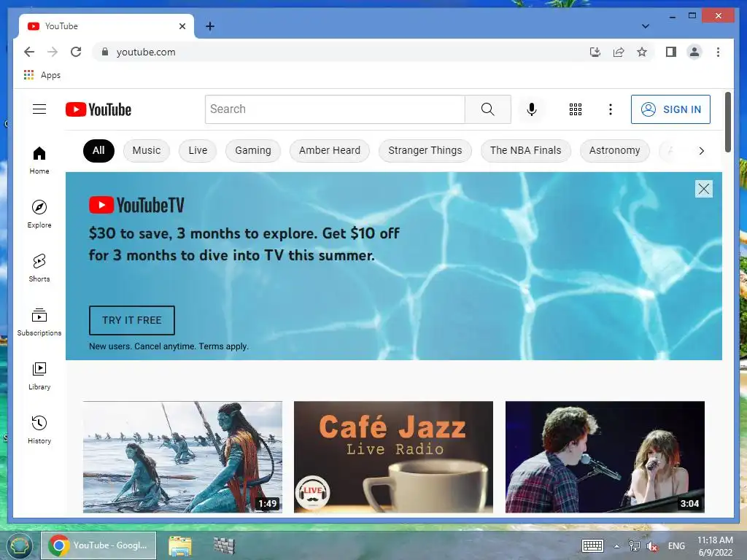Click the browser forward arrow
The width and height of the screenshot is (747, 560).
point(53,52)
